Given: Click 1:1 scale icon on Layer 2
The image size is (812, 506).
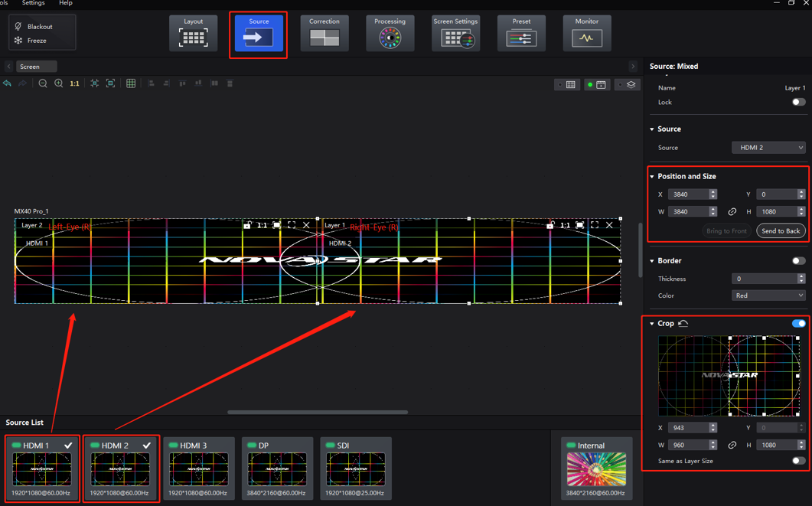Looking at the screenshot, I should tap(262, 225).
